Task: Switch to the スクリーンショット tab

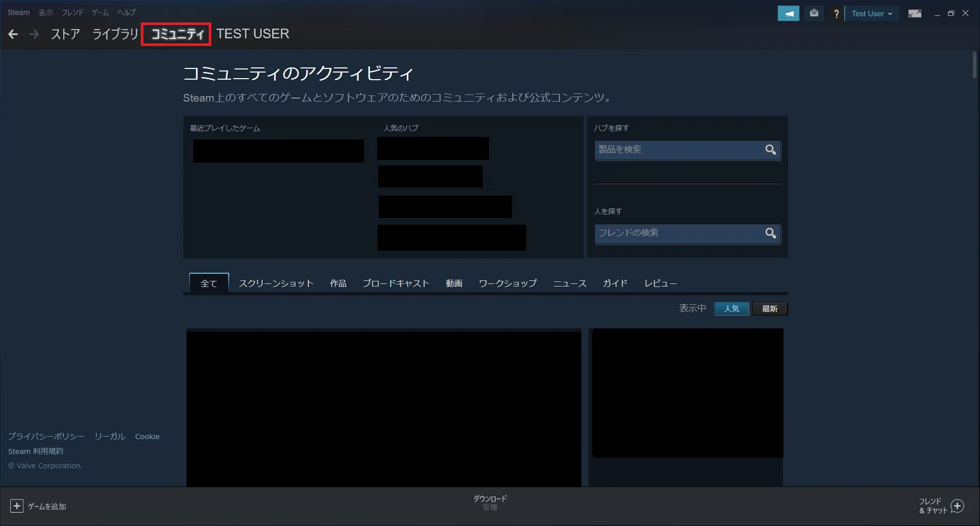Action: click(276, 283)
